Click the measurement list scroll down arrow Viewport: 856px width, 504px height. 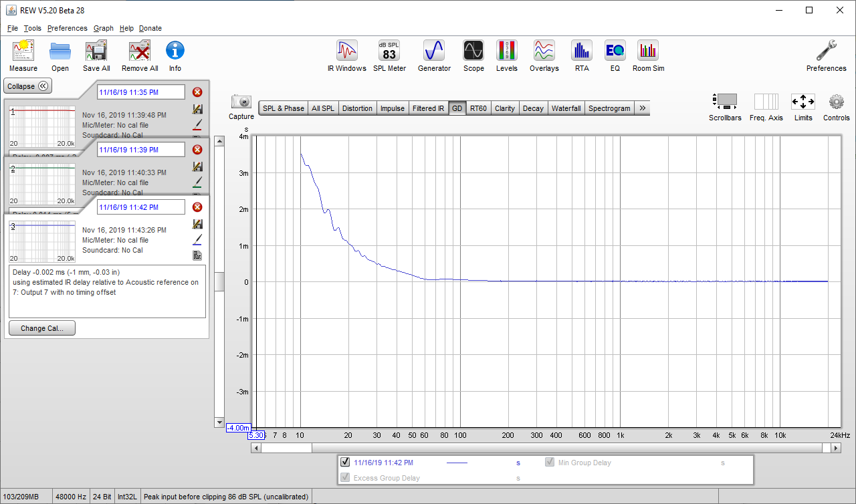[x=219, y=422]
